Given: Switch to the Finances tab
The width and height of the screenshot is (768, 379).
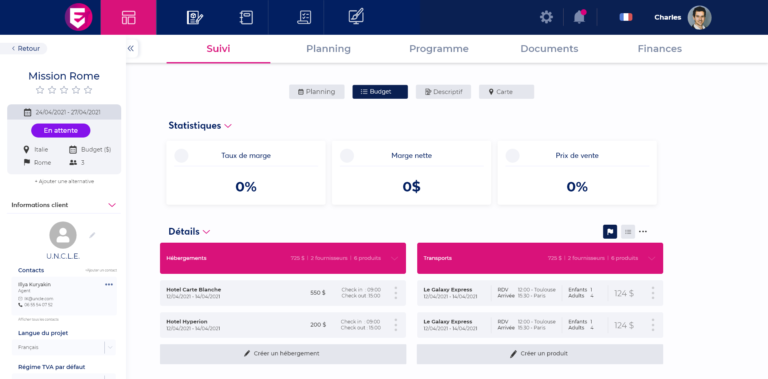Looking at the screenshot, I should tap(659, 49).
